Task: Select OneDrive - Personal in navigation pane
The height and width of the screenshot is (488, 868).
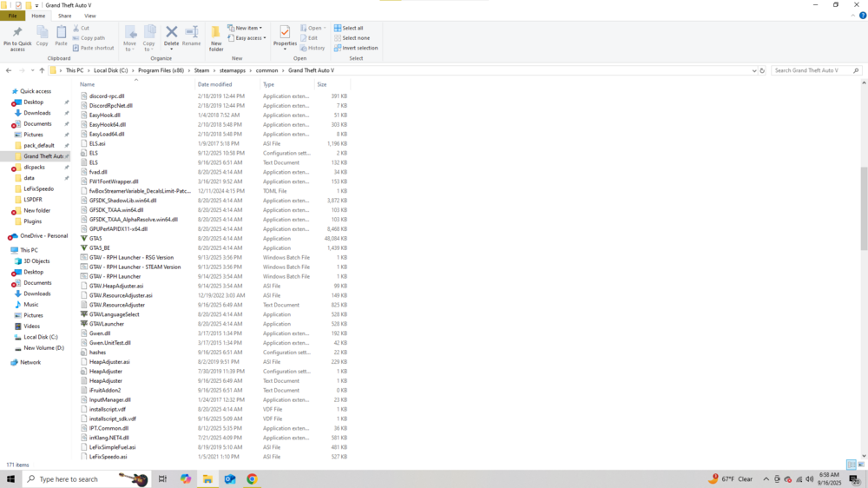Action: (44, 236)
